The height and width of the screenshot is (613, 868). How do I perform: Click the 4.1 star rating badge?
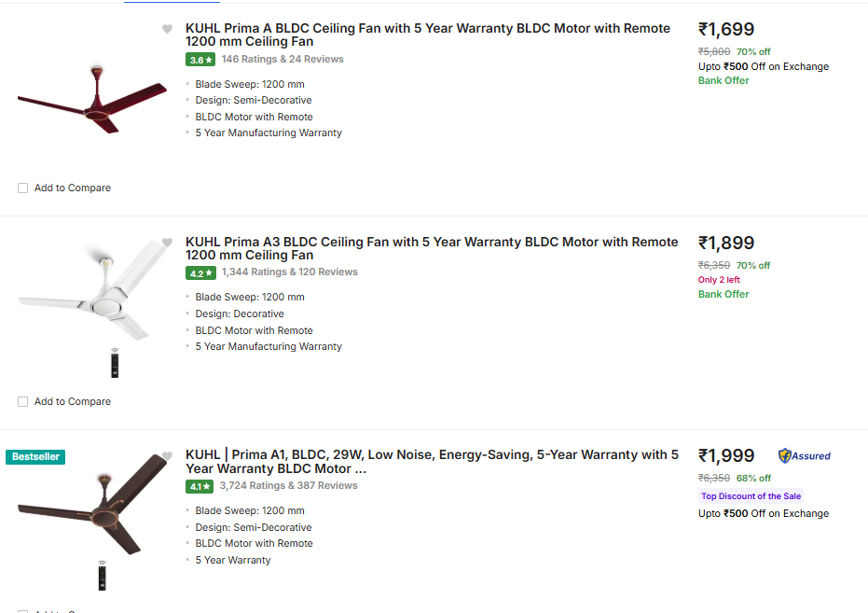click(200, 486)
